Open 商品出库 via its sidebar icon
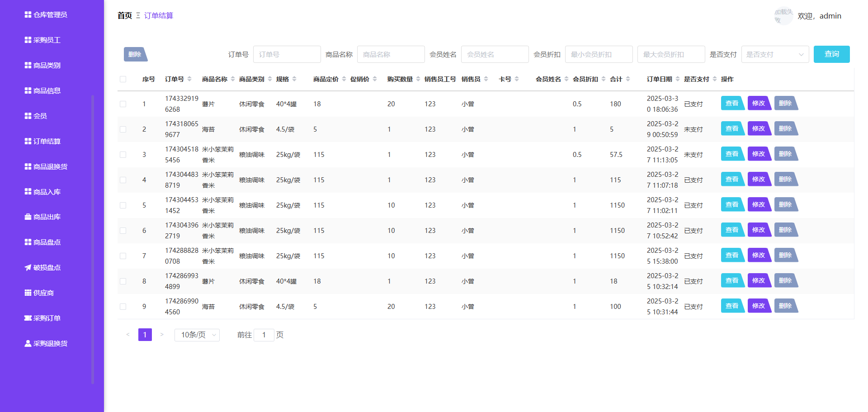Screen dimensions: 868x412 pyautogui.click(x=27, y=217)
